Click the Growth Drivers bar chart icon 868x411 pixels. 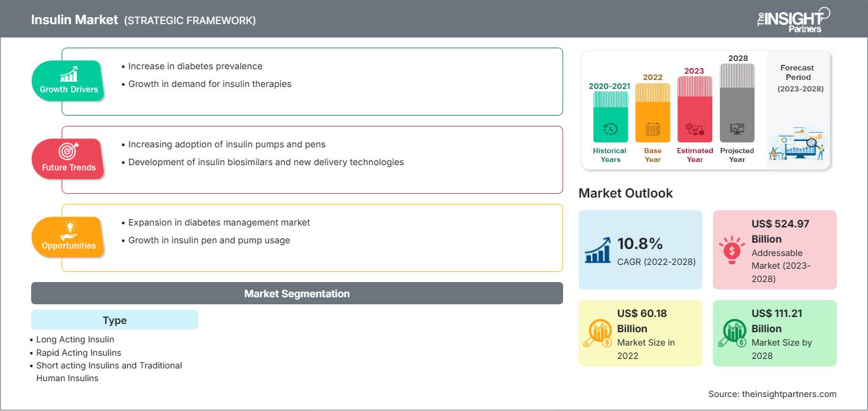[69, 74]
